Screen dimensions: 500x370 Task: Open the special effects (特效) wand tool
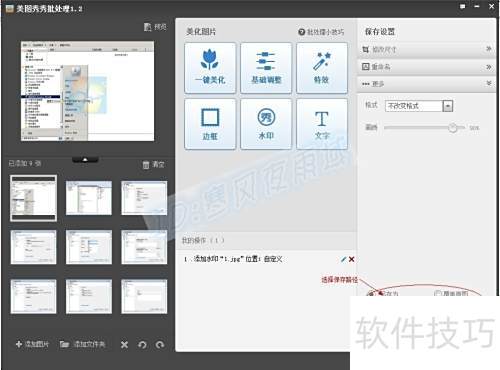[322, 68]
